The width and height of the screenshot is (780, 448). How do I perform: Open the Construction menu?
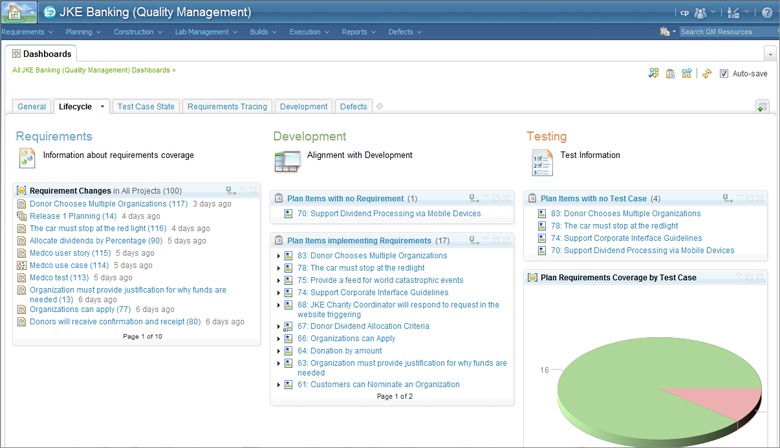[x=138, y=32]
